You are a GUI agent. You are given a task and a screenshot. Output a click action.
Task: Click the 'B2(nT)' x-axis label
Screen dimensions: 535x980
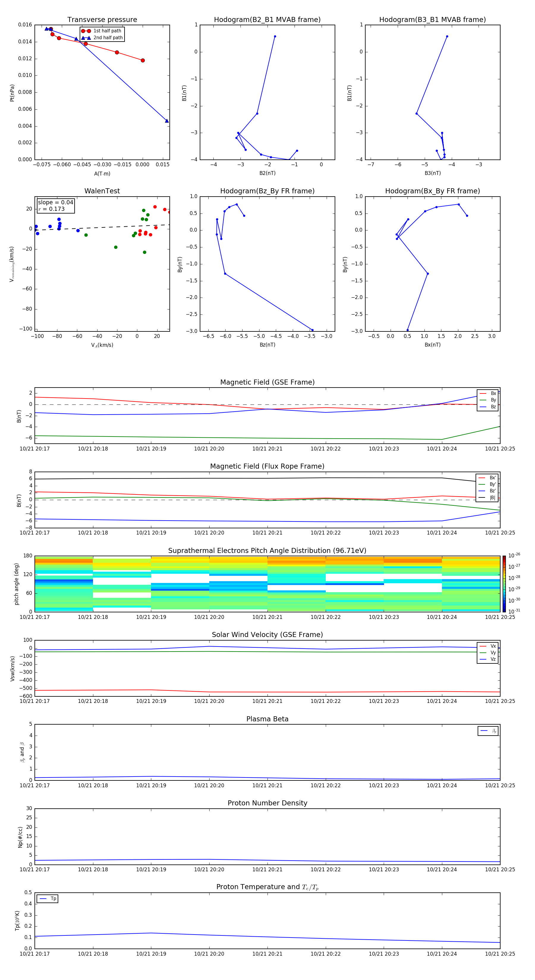(267, 173)
